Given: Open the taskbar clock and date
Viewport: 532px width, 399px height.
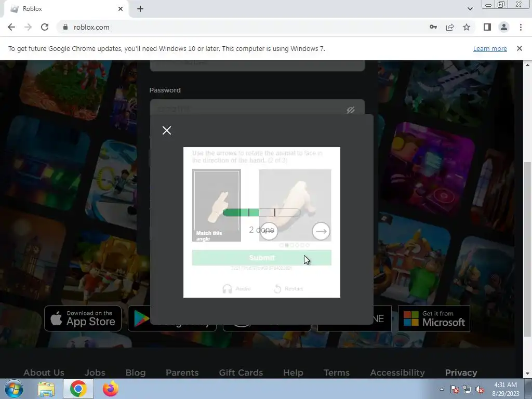Looking at the screenshot, I should [506, 389].
